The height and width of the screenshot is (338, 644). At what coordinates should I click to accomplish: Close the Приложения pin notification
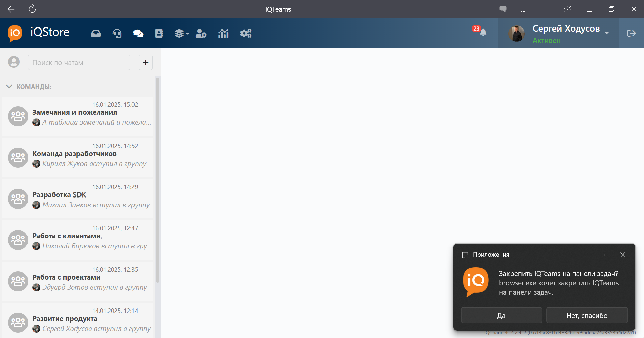tap(623, 255)
